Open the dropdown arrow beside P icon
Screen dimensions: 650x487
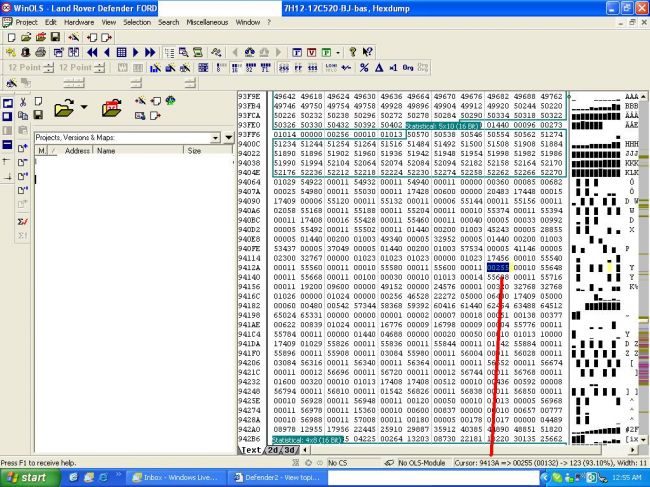pyautogui.click(x=337, y=53)
